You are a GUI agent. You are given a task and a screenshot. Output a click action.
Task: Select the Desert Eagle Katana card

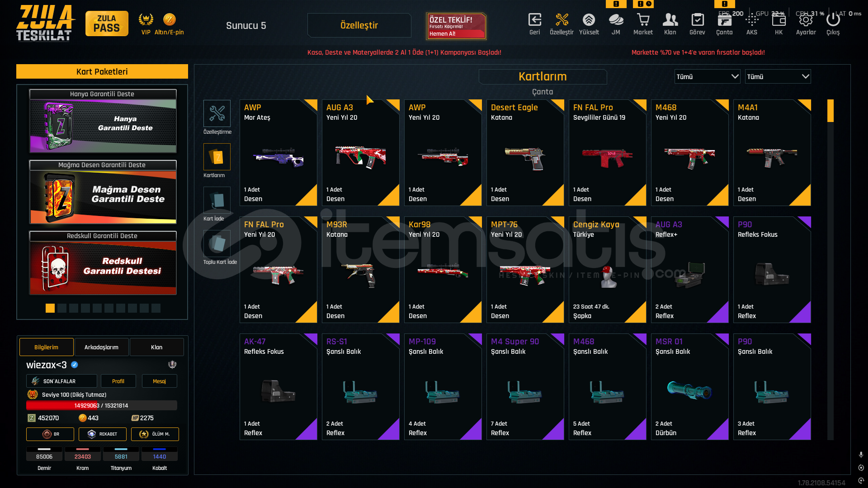coord(525,153)
